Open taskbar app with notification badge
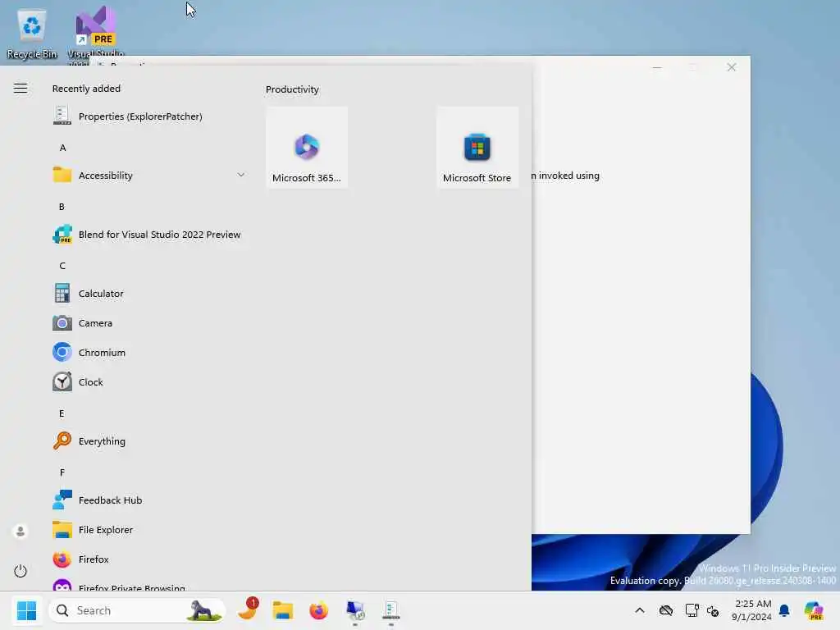The width and height of the screenshot is (840, 630). pyautogui.click(x=248, y=609)
